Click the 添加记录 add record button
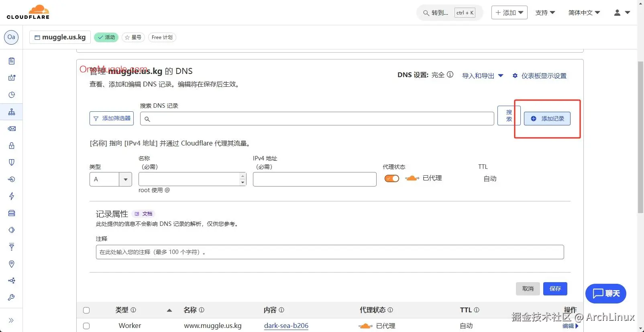 [547, 119]
